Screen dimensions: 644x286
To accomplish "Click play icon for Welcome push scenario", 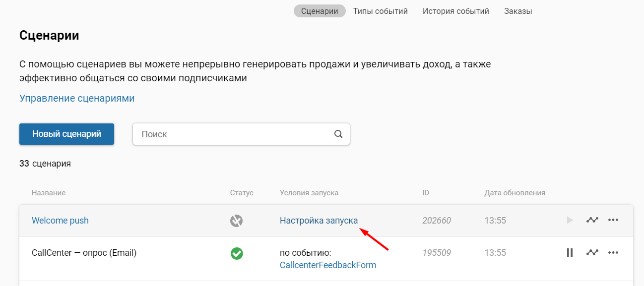I will pyautogui.click(x=570, y=220).
